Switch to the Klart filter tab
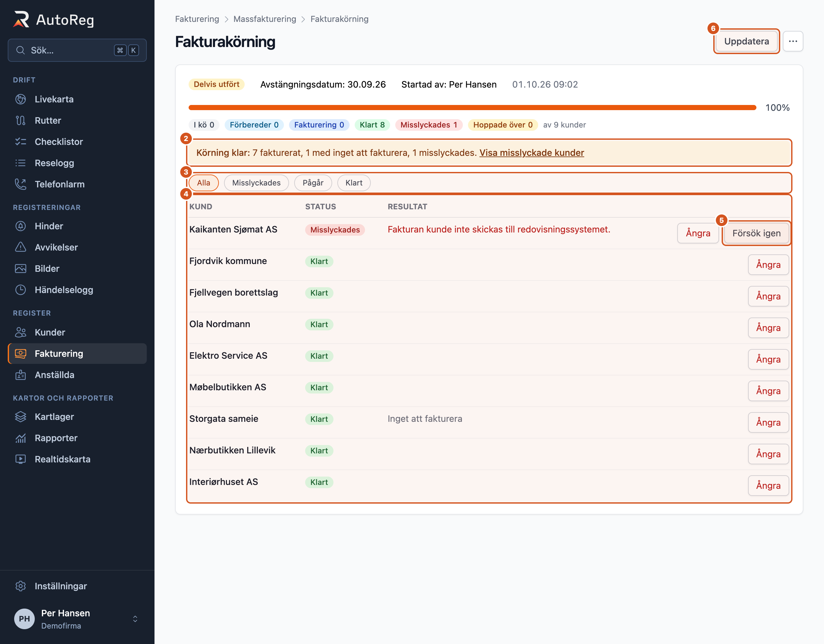Viewport: 824px width, 644px height. [353, 183]
